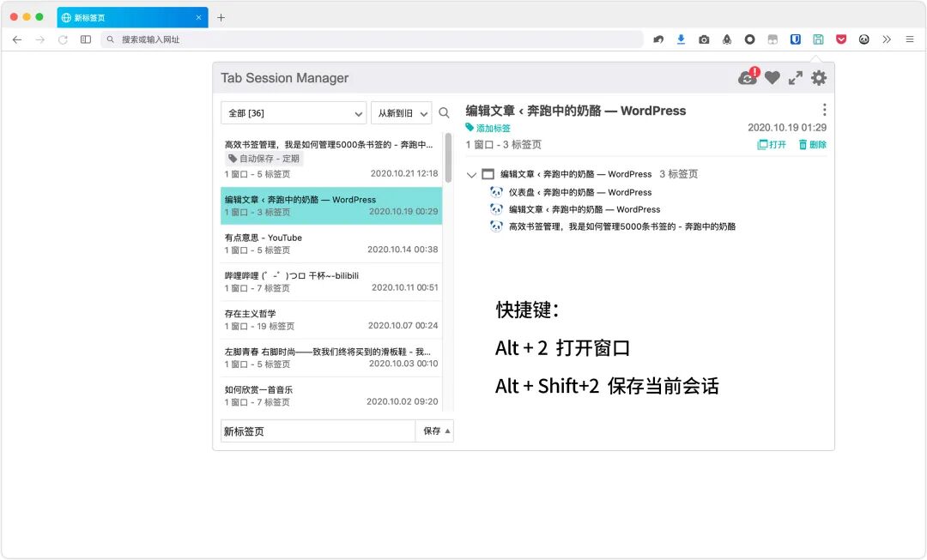Click the Pocket toolbar icon
Viewport: 927px width, 560px height.
[841, 39]
